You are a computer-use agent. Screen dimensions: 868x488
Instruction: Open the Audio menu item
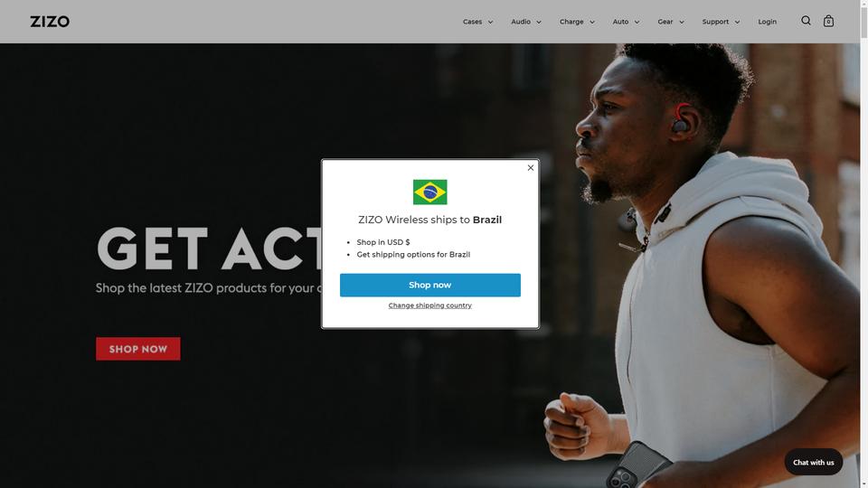tap(521, 22)
